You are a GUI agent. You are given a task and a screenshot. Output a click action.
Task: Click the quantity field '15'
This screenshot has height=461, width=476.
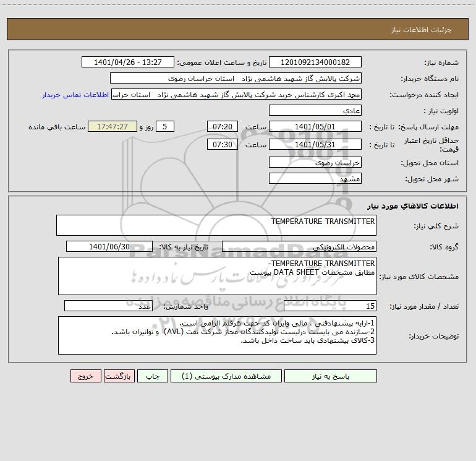tap(330, 306)
